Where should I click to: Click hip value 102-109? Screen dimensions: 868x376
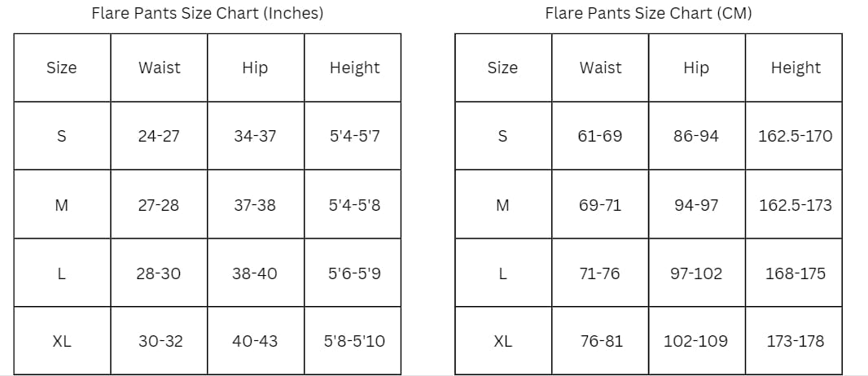[696, 341]
